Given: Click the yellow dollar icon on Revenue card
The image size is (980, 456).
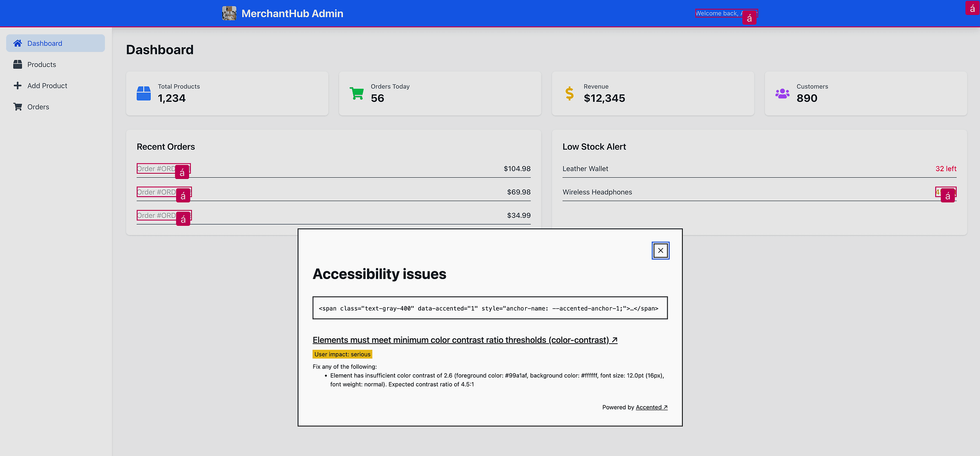Looking at the screenshot, I should coord(569,93).
